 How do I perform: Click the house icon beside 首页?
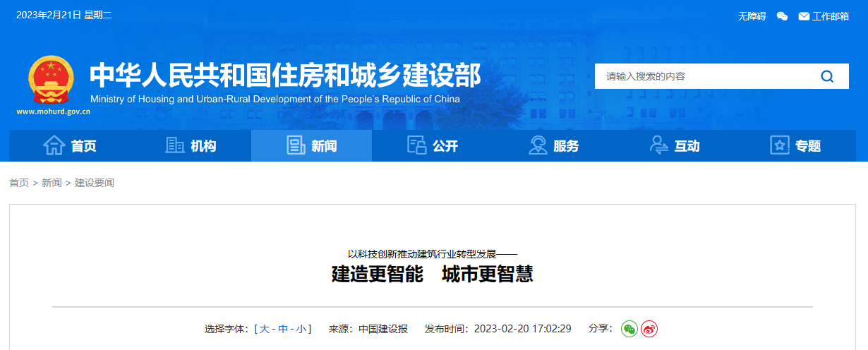point(54,145)
